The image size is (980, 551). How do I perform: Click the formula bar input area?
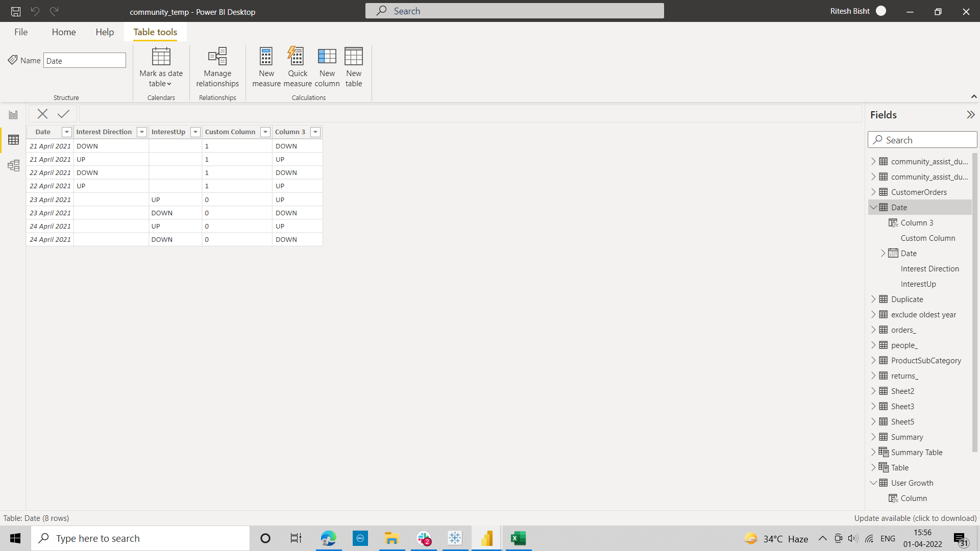tap(470, 114)
